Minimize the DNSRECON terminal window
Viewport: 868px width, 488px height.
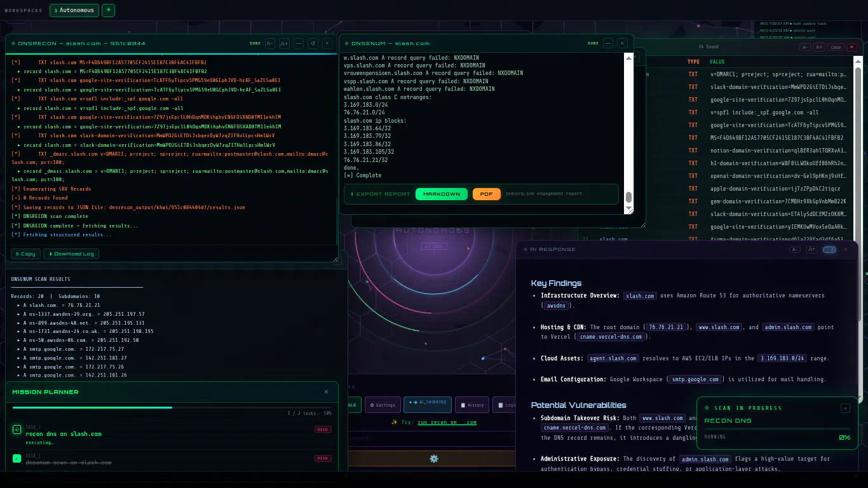299,43
